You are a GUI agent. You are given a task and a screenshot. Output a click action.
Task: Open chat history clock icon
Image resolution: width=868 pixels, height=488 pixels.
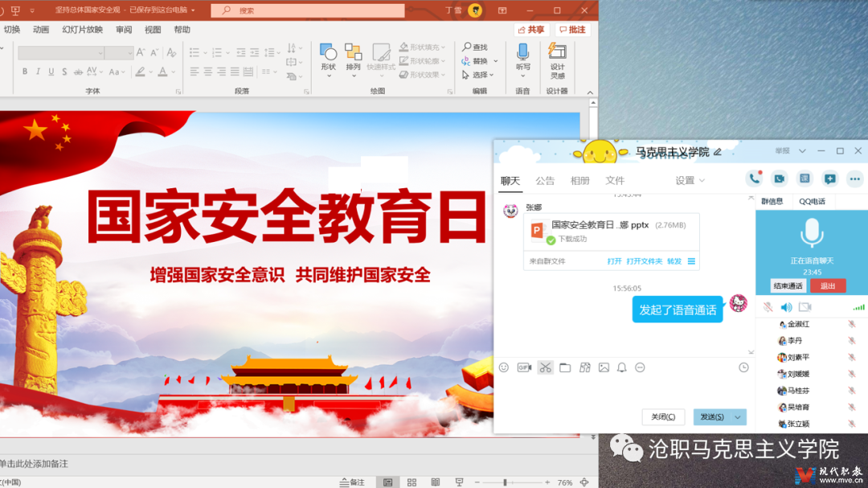[x=743, y=367]
